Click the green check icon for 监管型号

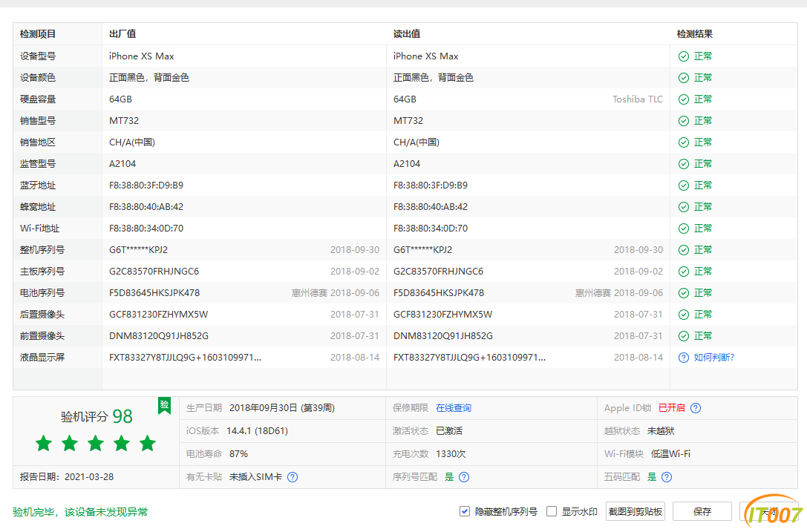[684, 164]
